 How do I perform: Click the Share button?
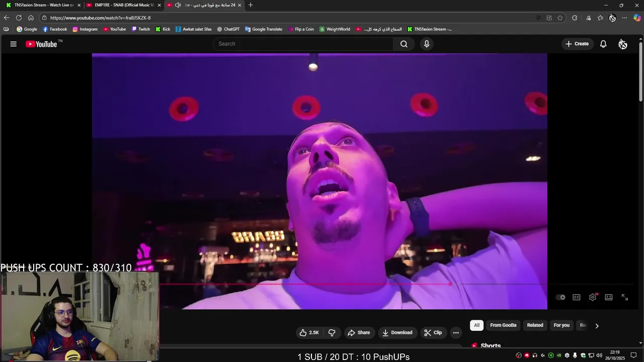pyautogui.click(x=359, y=332)
